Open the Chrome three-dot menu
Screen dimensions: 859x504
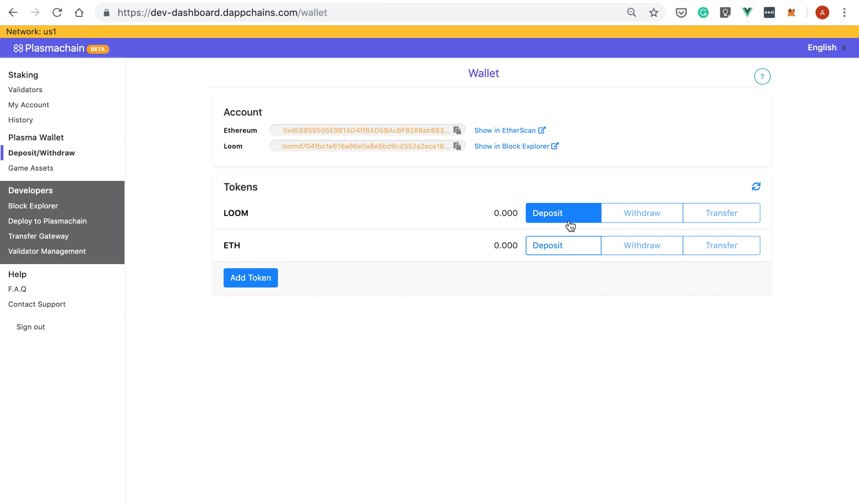(844, 13)
